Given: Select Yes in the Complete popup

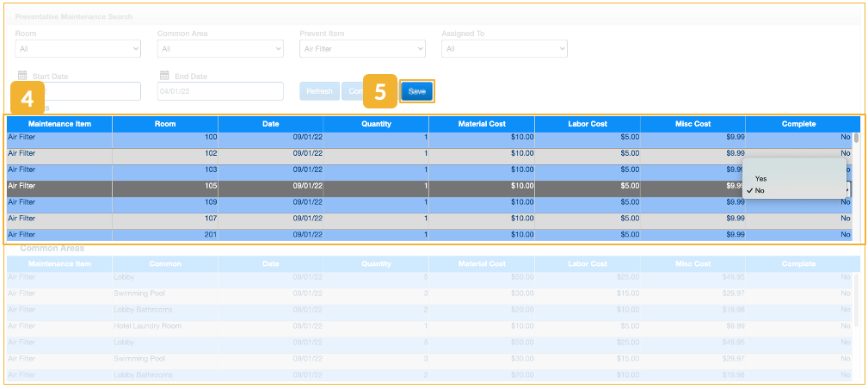Looking at the screenshot, I should [x=761, y=178].
